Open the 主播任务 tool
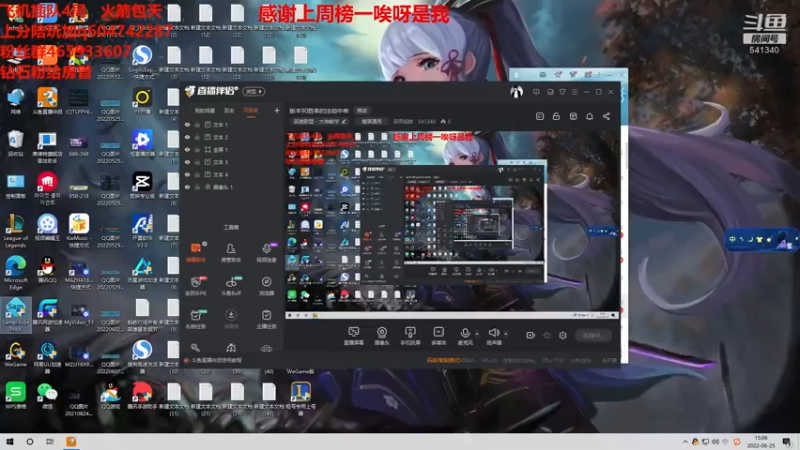The height and width of the screenshot is (450, 800). click(266, 319)
